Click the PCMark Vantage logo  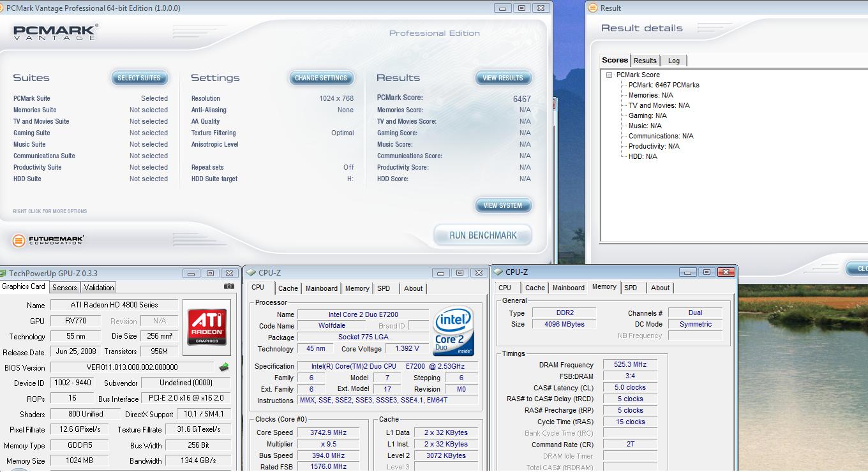point(56,33)
